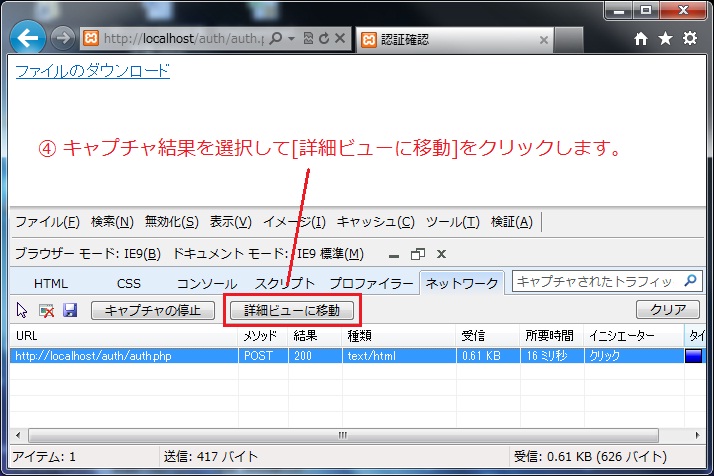Click the horizontal scrollbar right arrow
Screen dimensions: 714x476
(x=697, y=435)
